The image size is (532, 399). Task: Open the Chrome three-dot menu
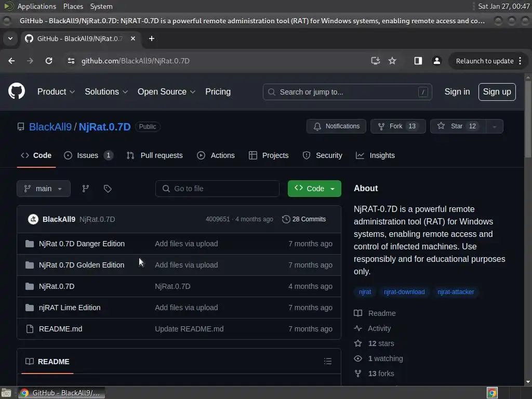[520, 61]
